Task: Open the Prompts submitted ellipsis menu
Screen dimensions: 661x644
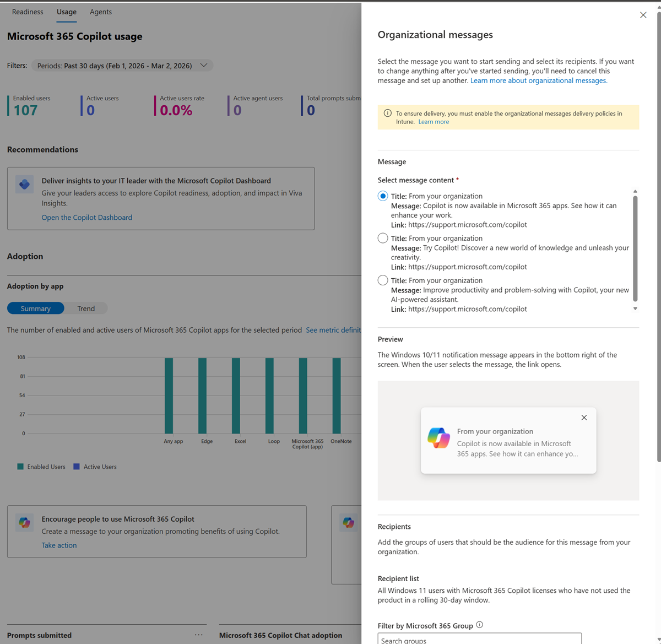Action: coord(199,635)
